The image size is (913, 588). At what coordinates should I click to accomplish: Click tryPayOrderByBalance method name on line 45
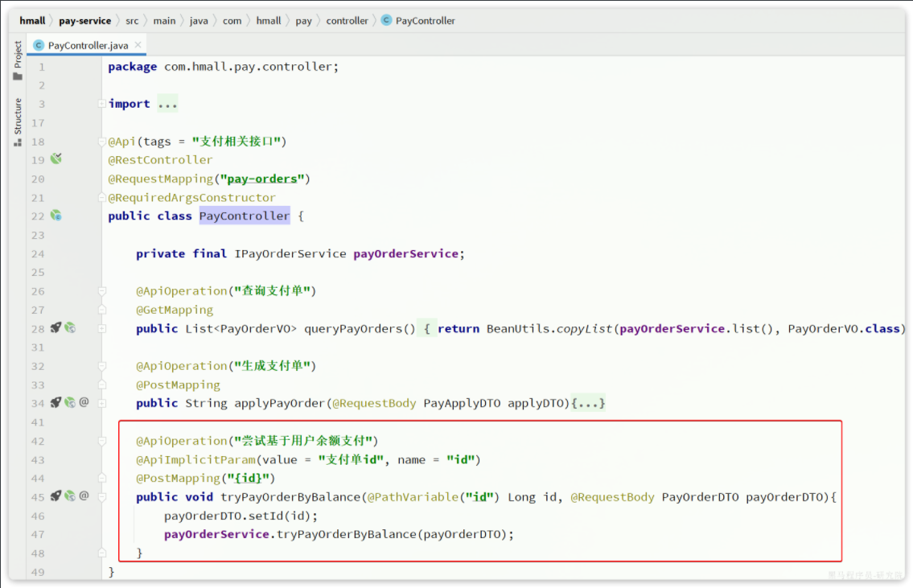290,496
